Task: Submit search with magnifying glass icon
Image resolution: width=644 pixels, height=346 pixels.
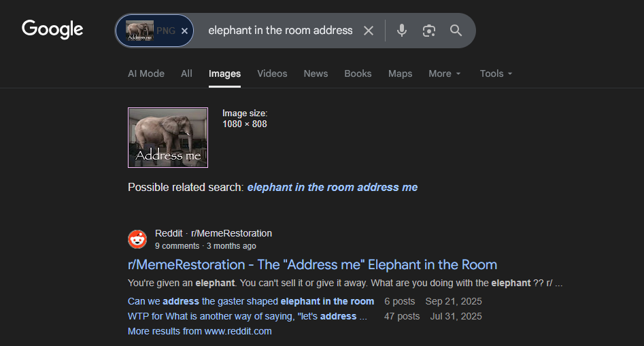Action: pyautogui.click(x=456, y=31)
